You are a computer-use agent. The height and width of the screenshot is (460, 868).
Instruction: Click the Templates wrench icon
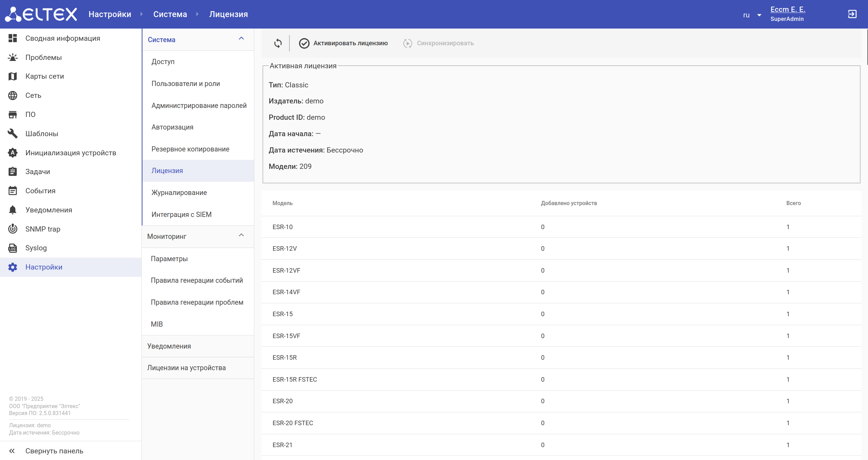[x=13, y=133]
